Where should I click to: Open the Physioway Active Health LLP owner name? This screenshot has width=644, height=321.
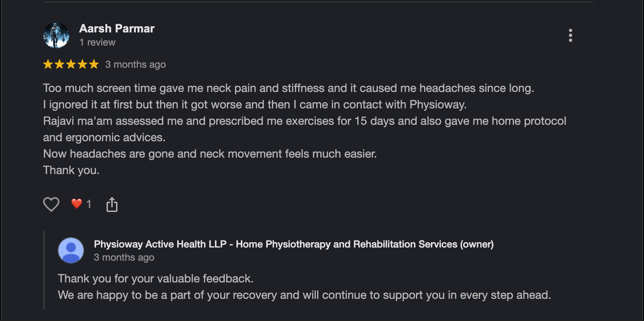(x=294, y=244)
